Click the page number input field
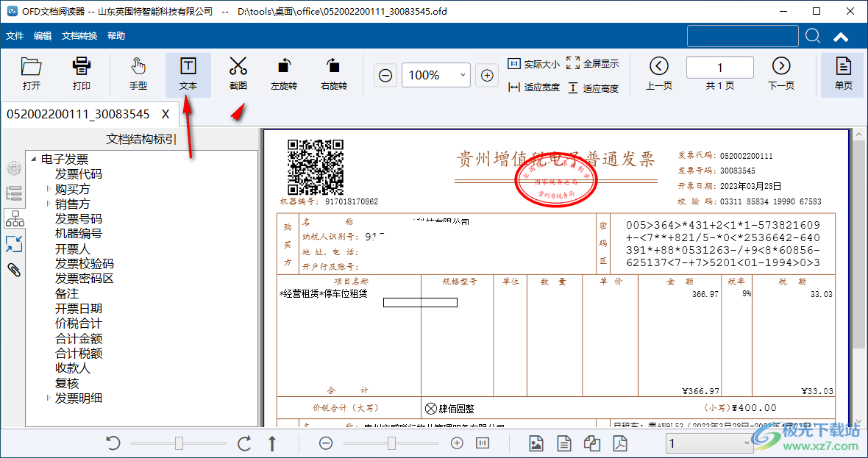This screenshot has width=868, height=458. pyautogui.click(x=719, y=68)
